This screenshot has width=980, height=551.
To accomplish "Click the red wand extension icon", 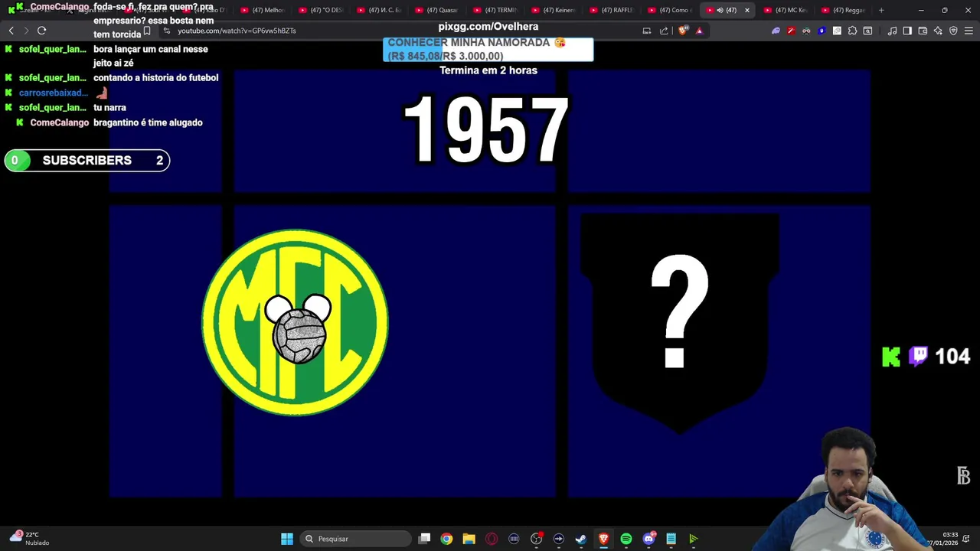I will click(x=791, y=31).
